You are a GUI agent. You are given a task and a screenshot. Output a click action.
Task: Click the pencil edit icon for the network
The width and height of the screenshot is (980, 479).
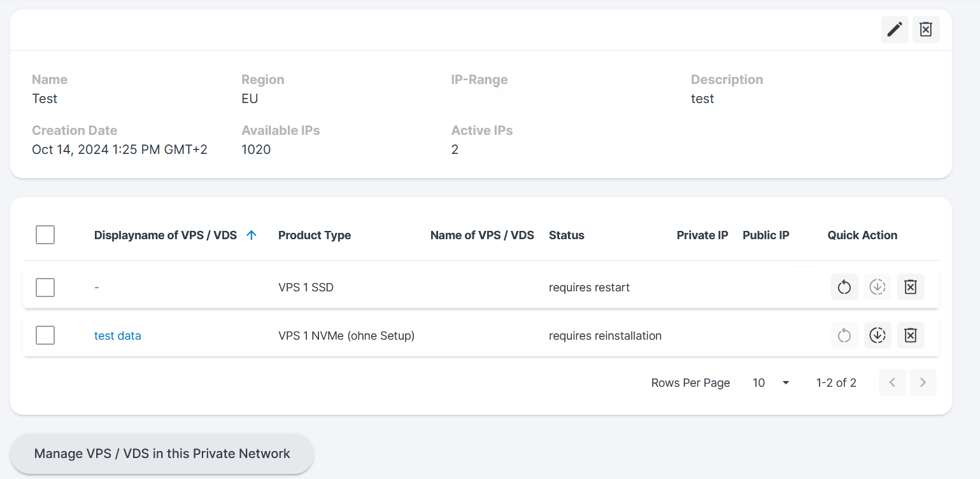(895, 30)
